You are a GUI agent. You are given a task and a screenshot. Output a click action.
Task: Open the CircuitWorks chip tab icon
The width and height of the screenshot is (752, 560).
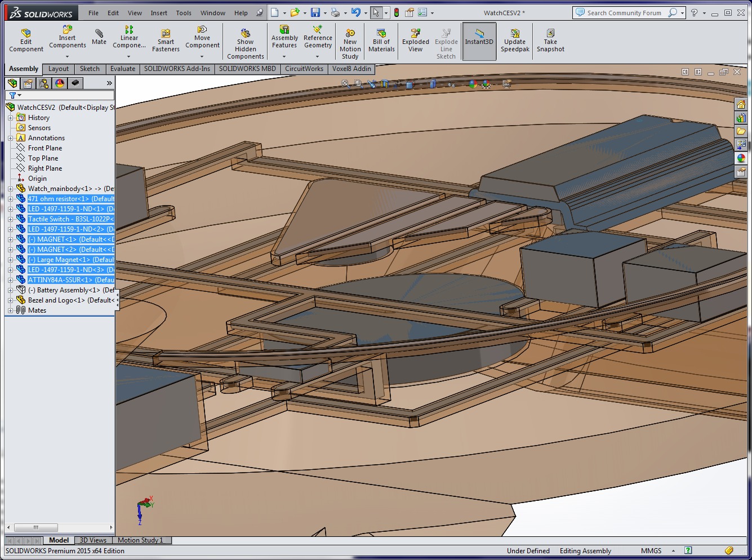coord(75,83)
